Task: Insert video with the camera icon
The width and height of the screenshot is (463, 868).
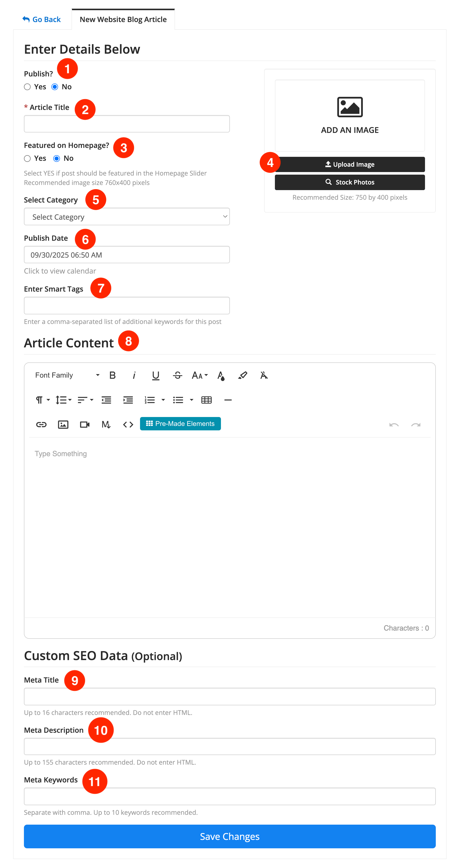Action: click(85, 424)
